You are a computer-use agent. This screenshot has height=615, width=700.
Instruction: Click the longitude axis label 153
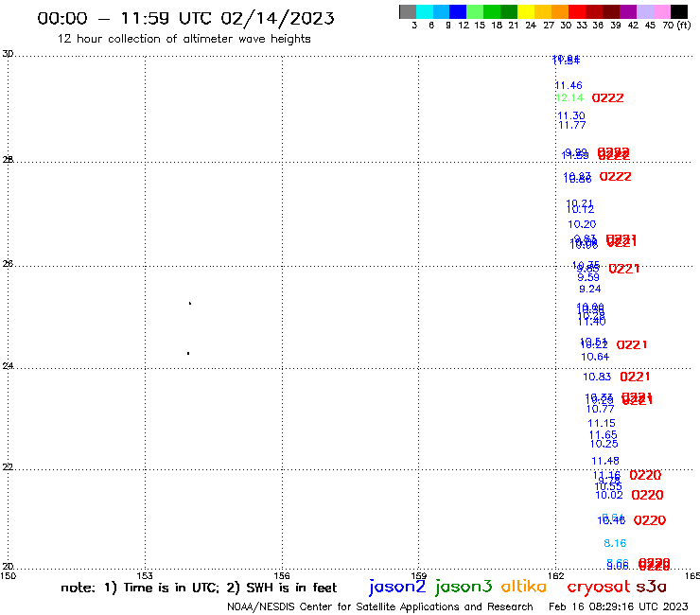[x=145, y=576]
